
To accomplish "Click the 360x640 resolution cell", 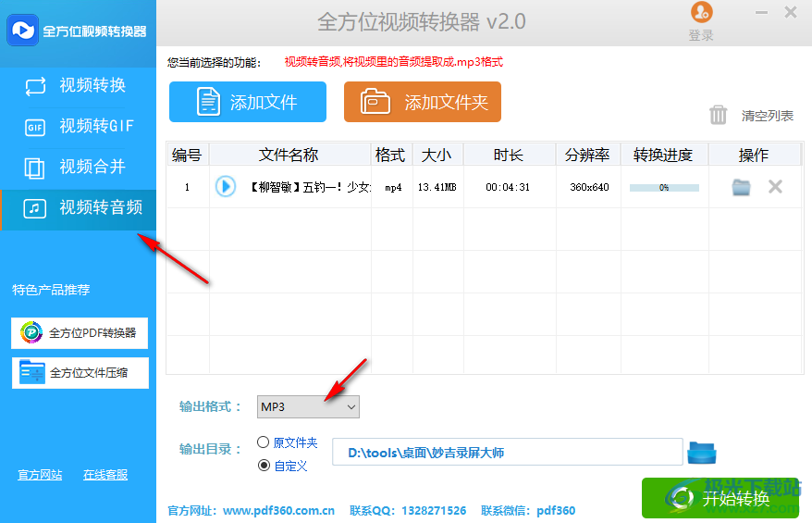I will [x=589, y=187].
